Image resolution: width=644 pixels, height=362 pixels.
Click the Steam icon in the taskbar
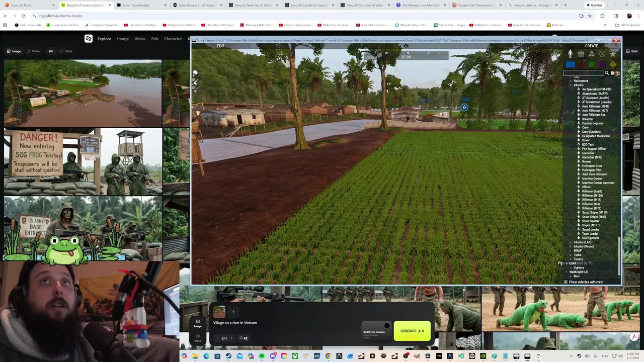228,356
